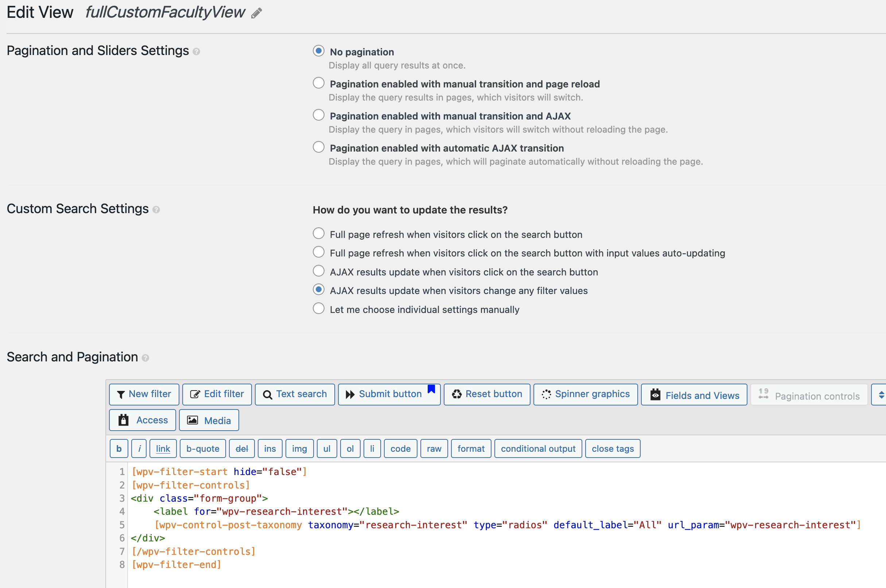Insert a Text search control
This screenshot has width=886, height=588.
point(295,394)
